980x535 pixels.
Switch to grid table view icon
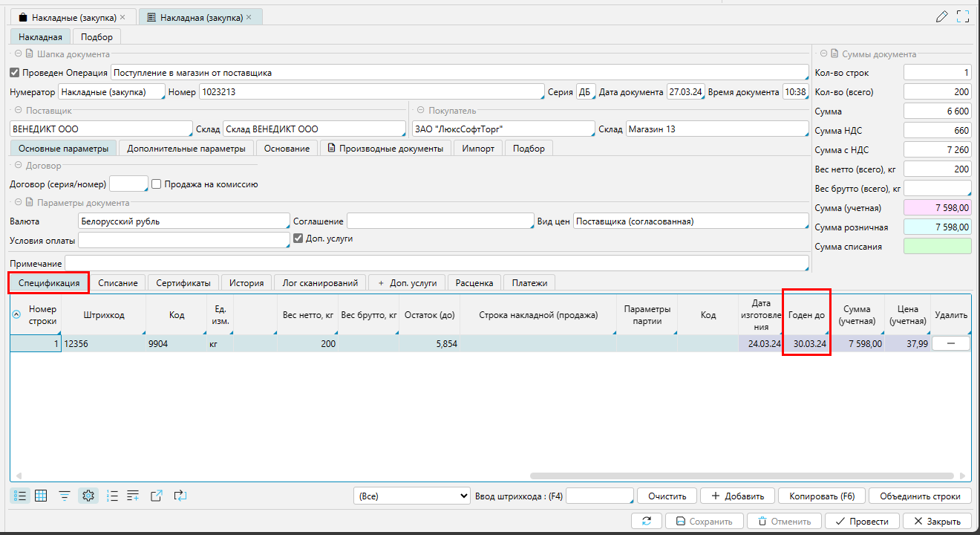tap(42, 496)
